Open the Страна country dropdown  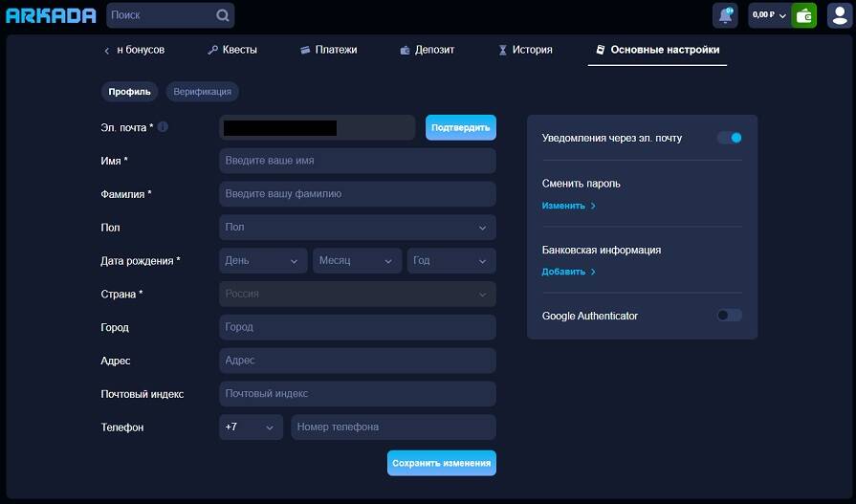point(358,294)
